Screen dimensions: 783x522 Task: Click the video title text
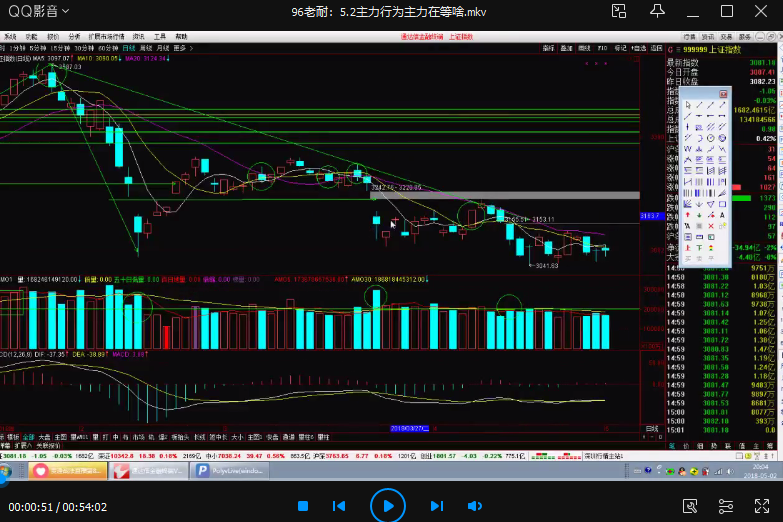pos(391,12)
